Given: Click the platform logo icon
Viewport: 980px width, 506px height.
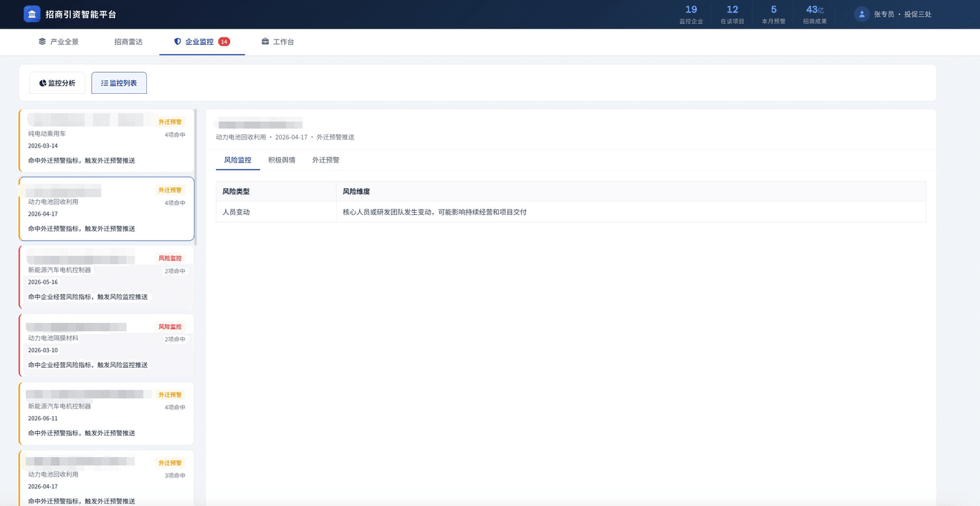Looking at the screenshot, I should [32, 14].
